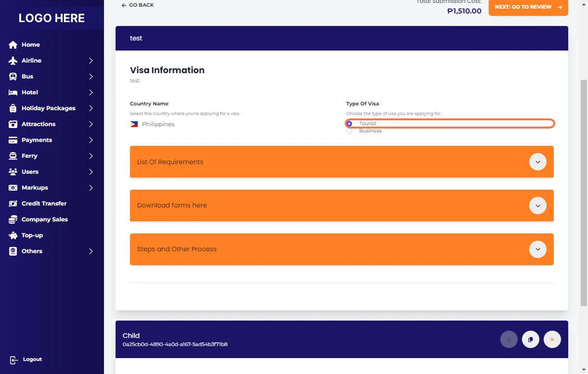588x374 pixels.
Task: Expand the List Of Requirements section
Action: point(537,162)
